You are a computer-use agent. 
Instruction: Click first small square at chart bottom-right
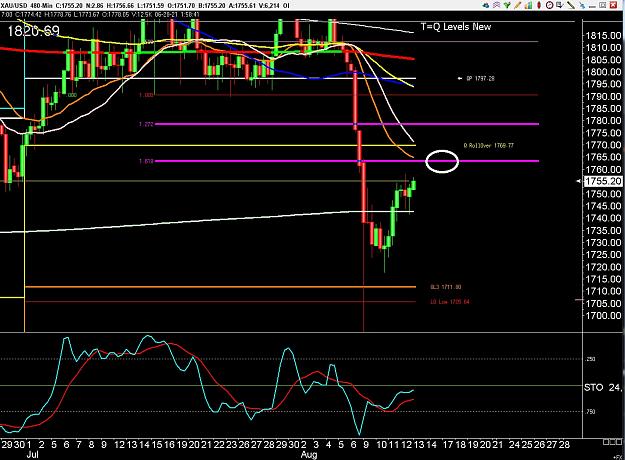click(606, 442)
